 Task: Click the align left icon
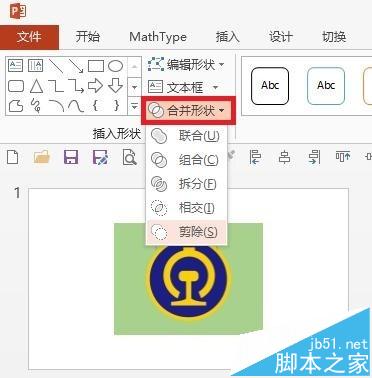click(255, 157)
